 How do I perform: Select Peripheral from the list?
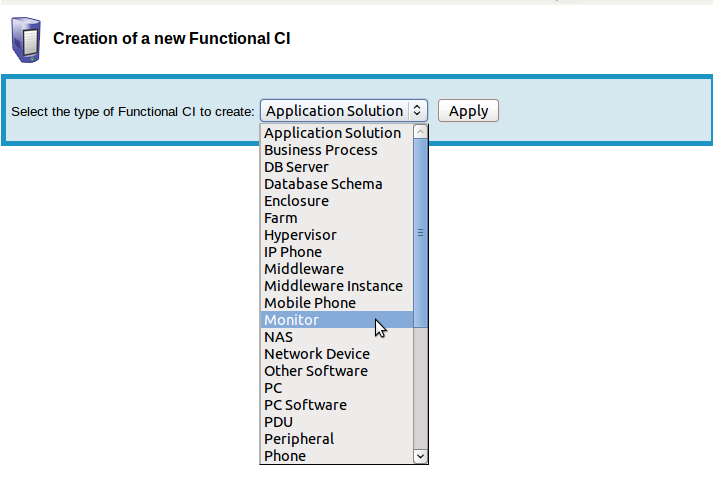tap(299, 439)
